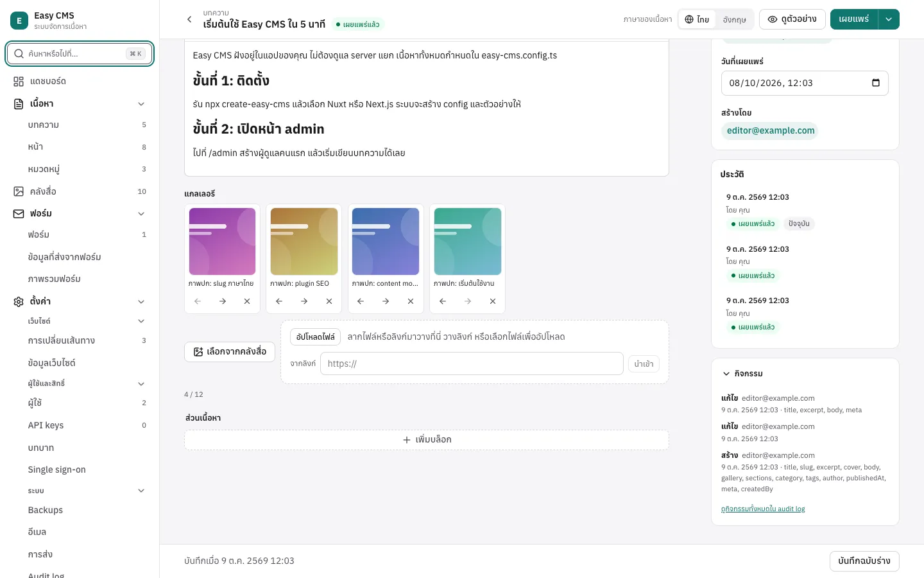Viewport: 924px width, 578px height.
Task: Go back with the header arrow
Action: [x=189, y=19]
